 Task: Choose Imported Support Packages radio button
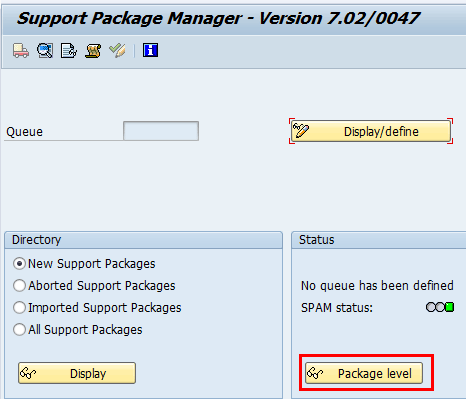(19, 308)
